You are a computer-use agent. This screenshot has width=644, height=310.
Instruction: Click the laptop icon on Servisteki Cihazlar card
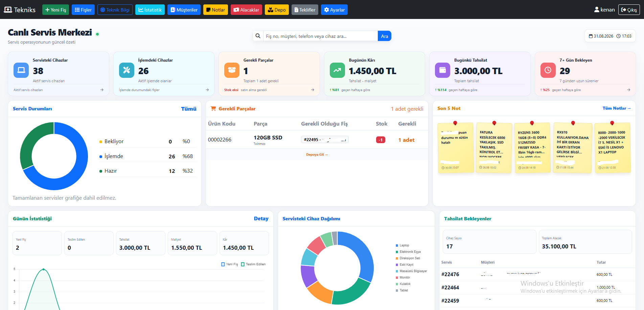[21, 70]
